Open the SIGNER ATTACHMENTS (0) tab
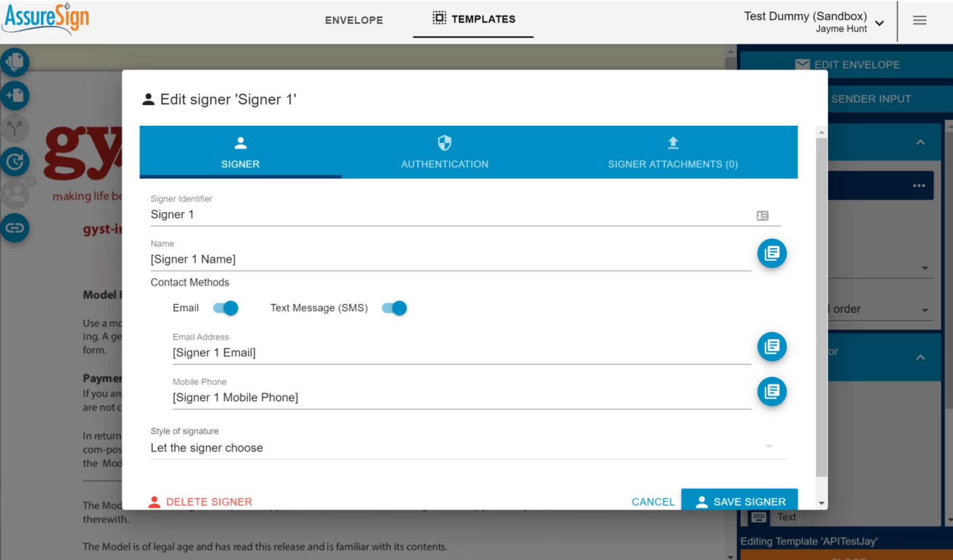 tap(672, 152)
